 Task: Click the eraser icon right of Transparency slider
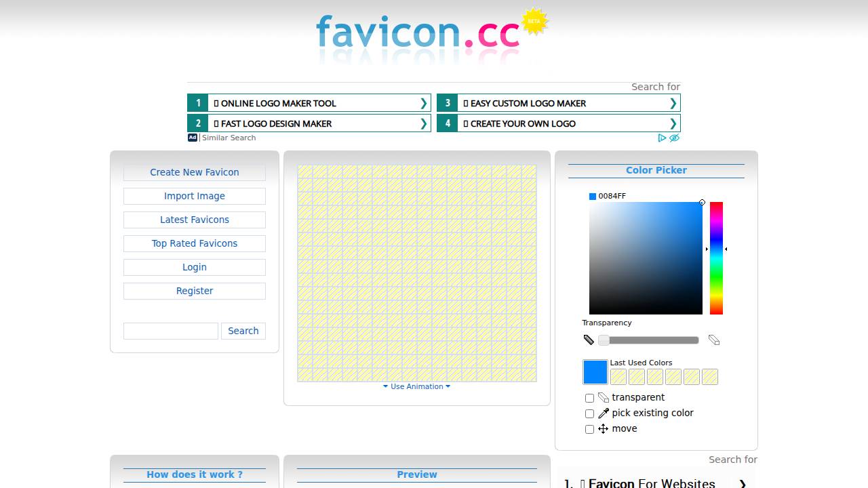pos(713,340)
